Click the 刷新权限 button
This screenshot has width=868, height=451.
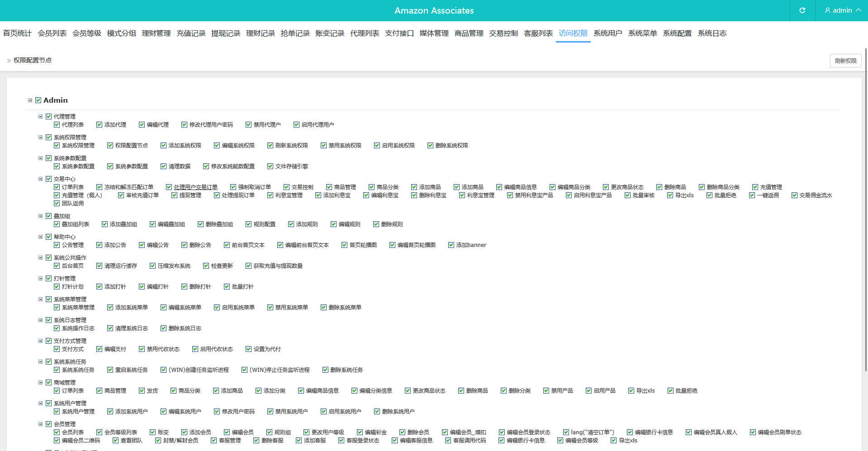[x=845, y=61]
